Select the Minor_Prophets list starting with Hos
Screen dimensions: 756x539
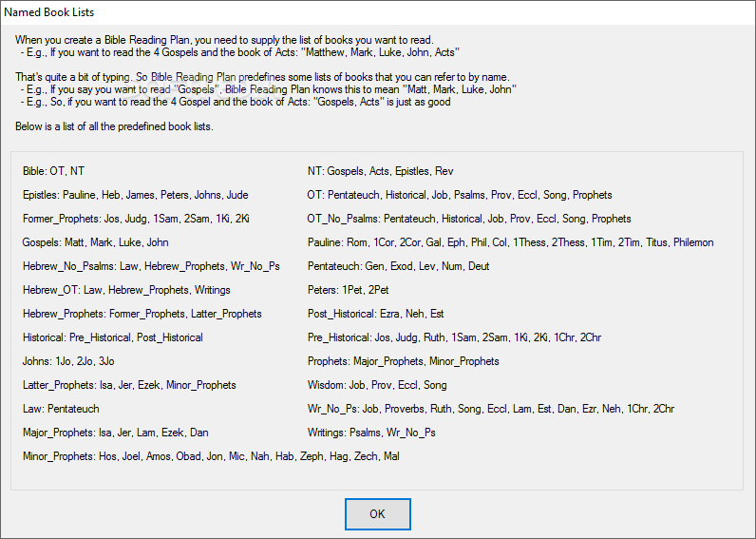(211, 456)
